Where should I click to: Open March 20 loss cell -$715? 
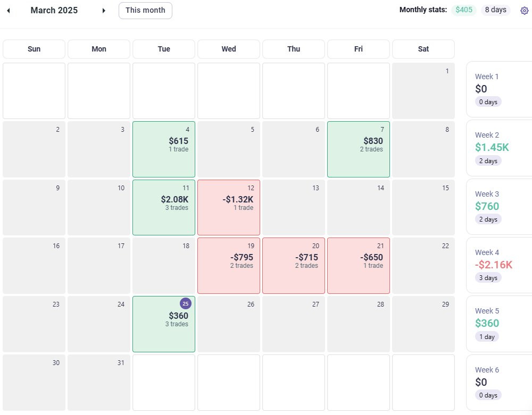pos(294,266)
